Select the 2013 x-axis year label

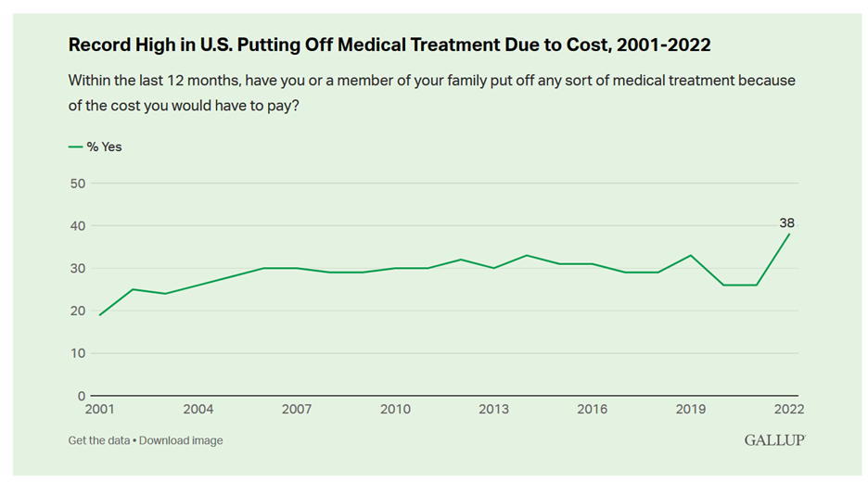tap(493, 409)
